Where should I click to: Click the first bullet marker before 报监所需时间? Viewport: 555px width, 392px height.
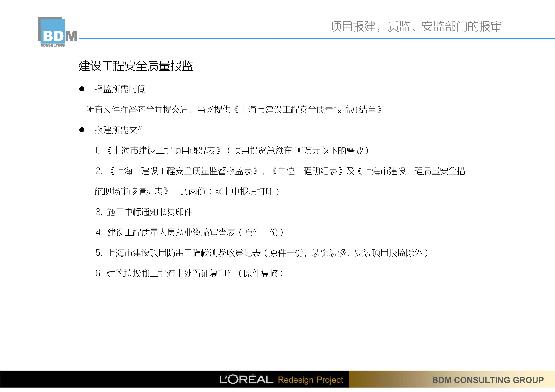(82, 89)
